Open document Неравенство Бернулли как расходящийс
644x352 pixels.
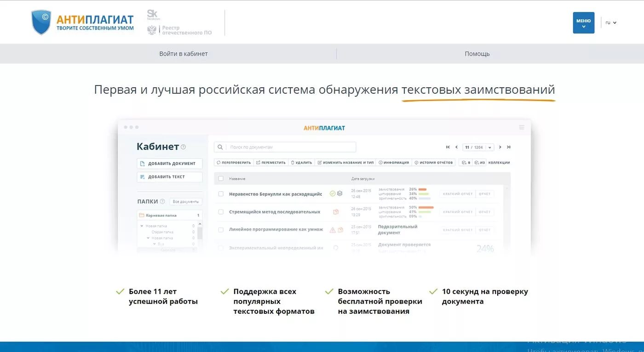(x=276, y=194)
